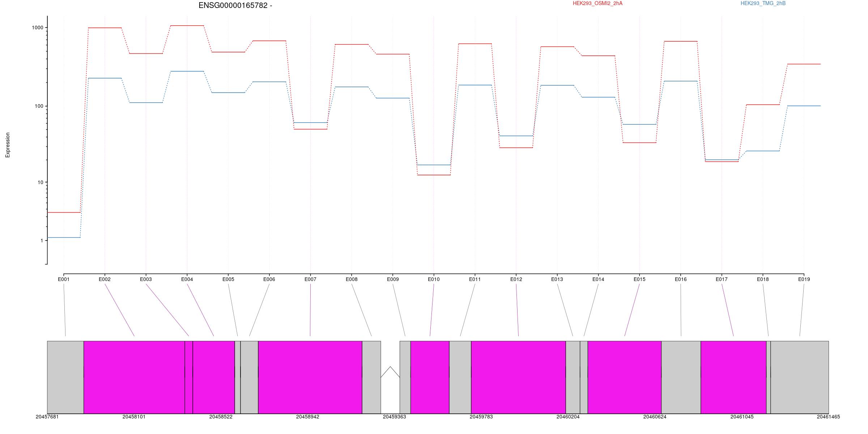868x434 pixels.
Task: Click the red expression segment above E004
Action: click(x=187, y=26)
